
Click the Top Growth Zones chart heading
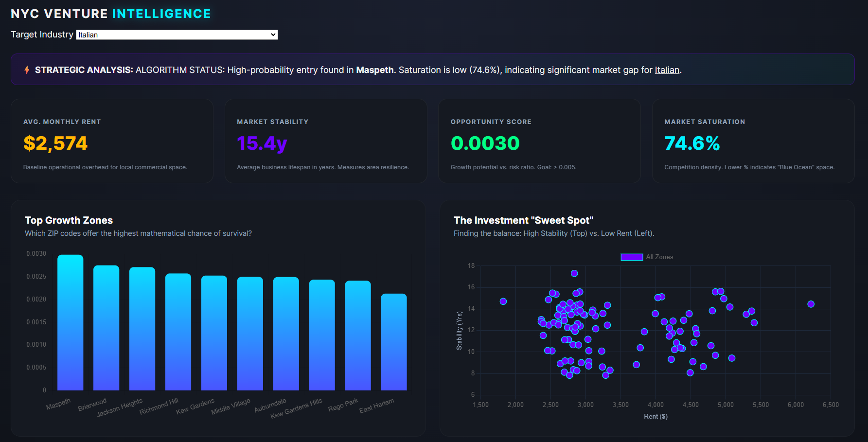[69, 220]
